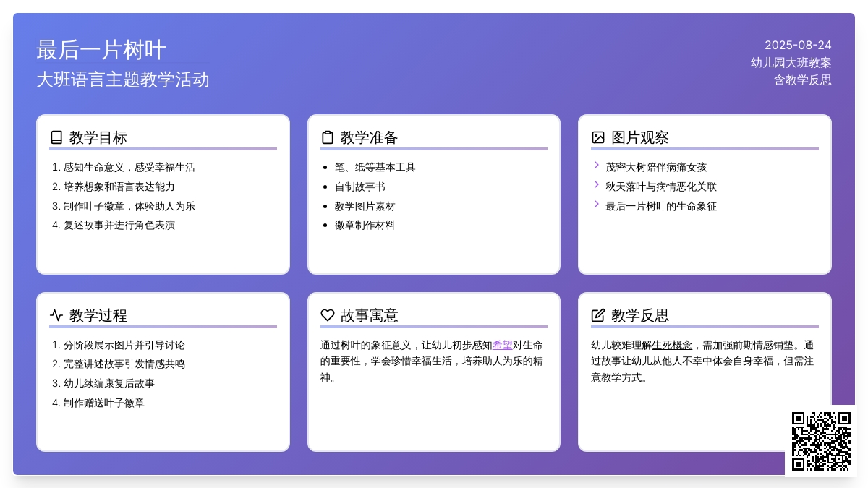Select the bullet 自制故事书
The height and width of the screenshot is (488, 868).
pos(359,187)
